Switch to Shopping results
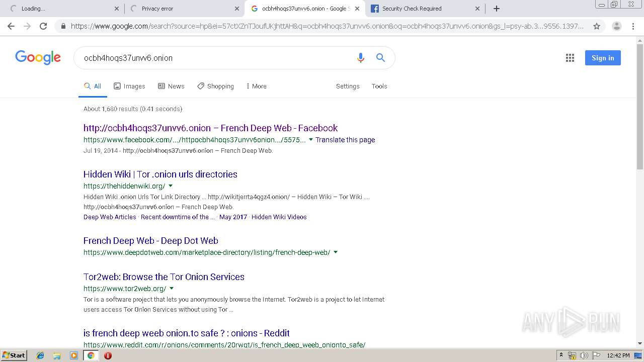 (x=215, y=86)
